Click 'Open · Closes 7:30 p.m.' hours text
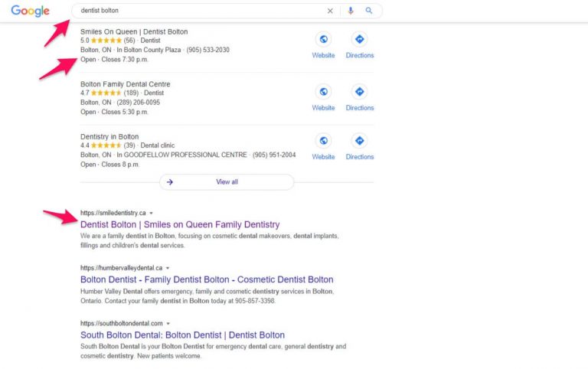 click(114, 60)
